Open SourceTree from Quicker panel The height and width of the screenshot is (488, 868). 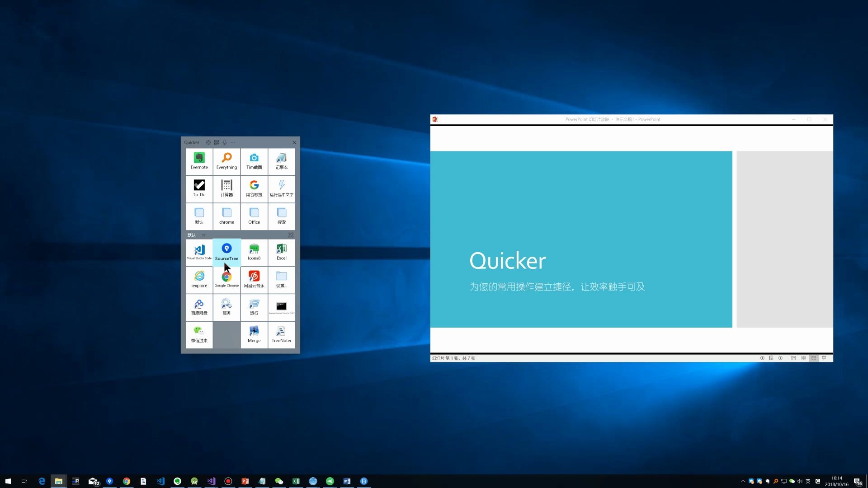(226, 252)
